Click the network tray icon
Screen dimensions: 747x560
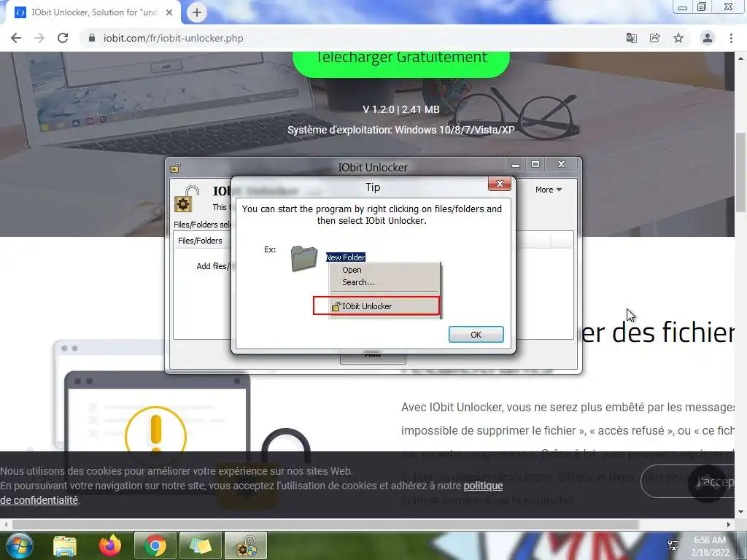[673, 545]
